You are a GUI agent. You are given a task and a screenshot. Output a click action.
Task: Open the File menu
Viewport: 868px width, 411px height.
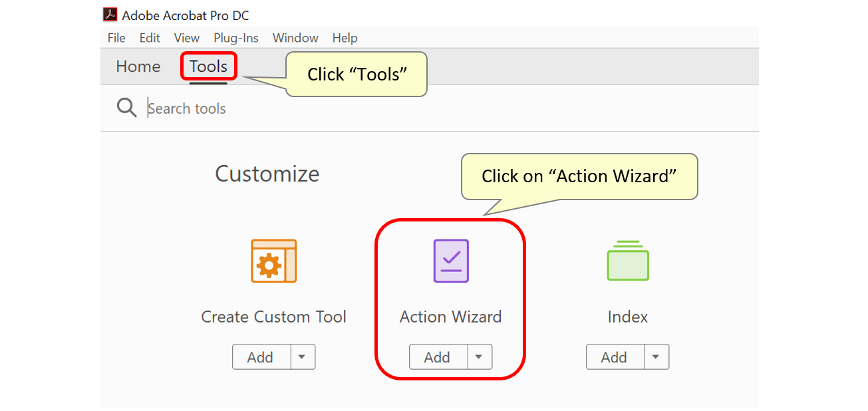116,38
